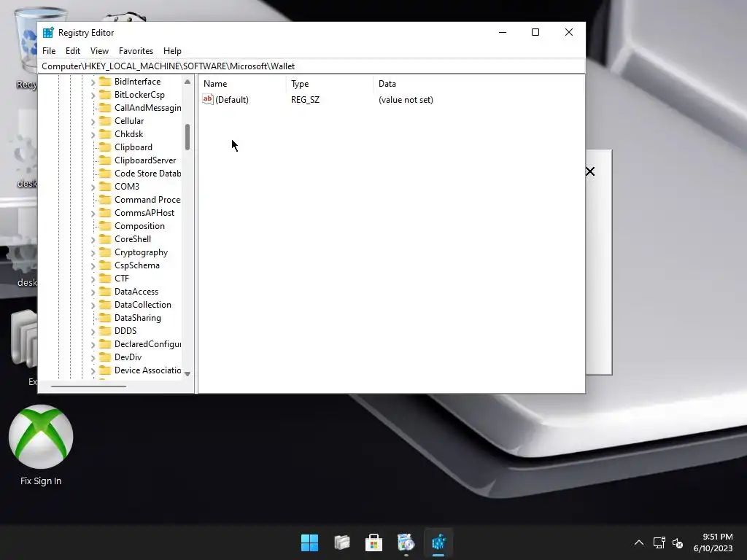
Task: Expand the CspSchema key
Action: [93, 265]
